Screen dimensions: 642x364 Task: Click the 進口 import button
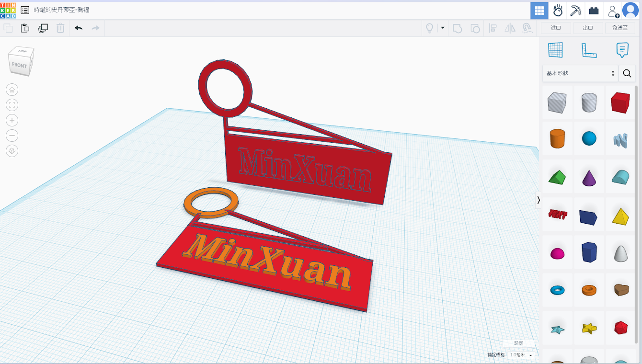coord(556,28)
